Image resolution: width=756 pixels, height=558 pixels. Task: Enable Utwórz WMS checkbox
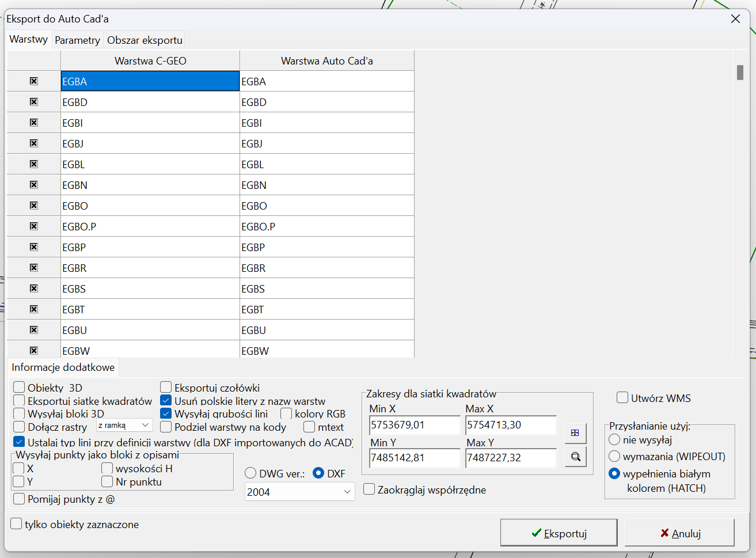622,398
